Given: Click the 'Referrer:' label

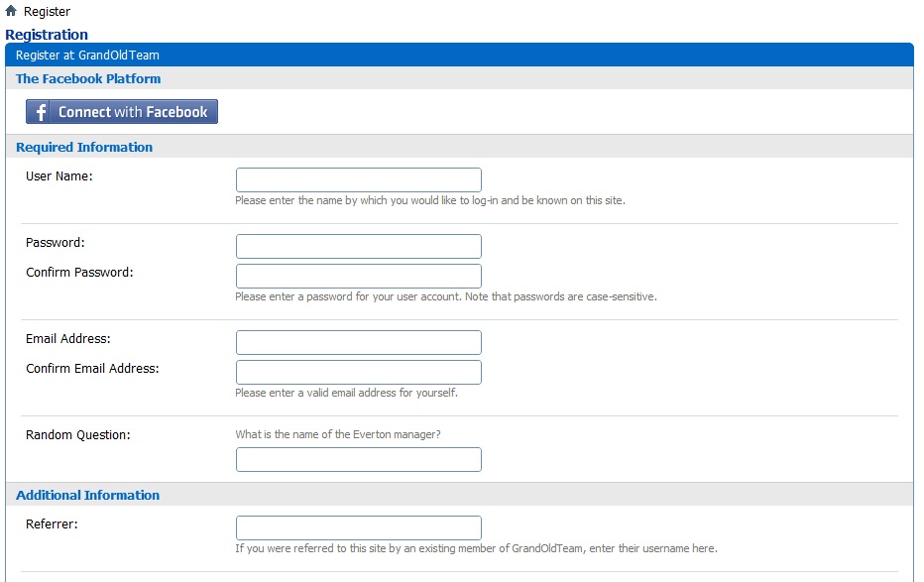Looking at the screenshot, I should tap(52, 524).
